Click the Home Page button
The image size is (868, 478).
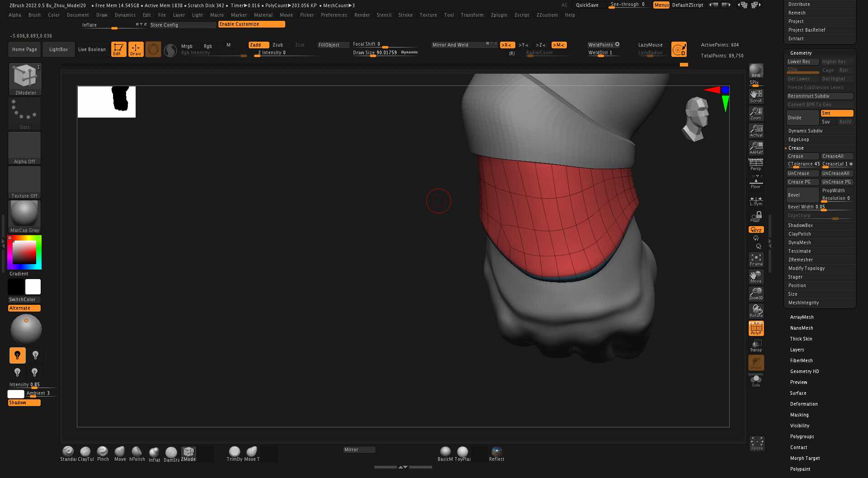coord(24,49)
